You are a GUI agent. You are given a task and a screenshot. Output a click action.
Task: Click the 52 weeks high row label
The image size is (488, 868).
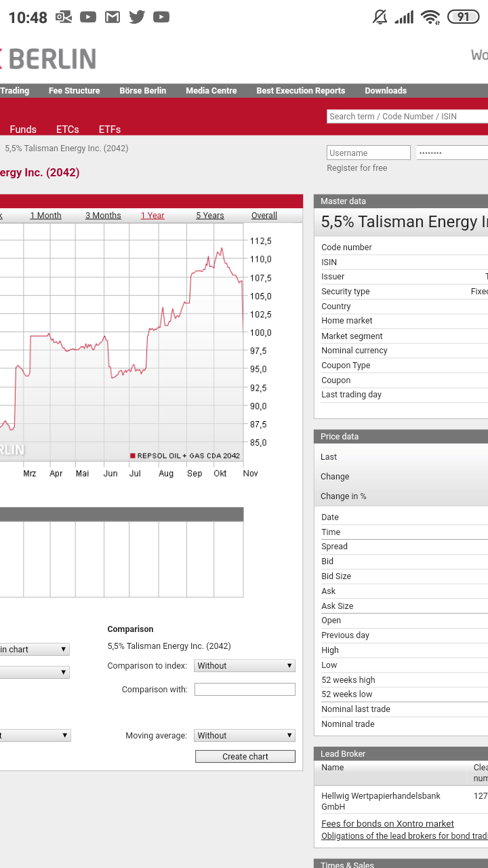click(348, 680)
